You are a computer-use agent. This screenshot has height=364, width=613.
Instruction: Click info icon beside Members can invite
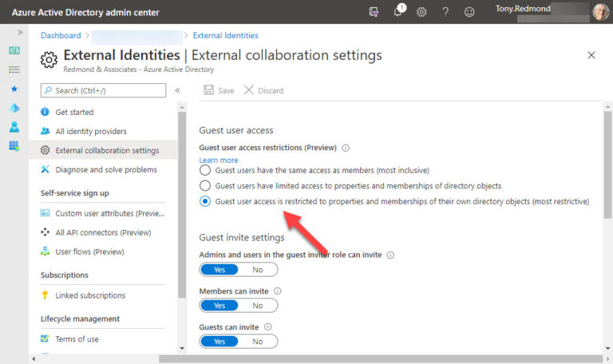278,291
